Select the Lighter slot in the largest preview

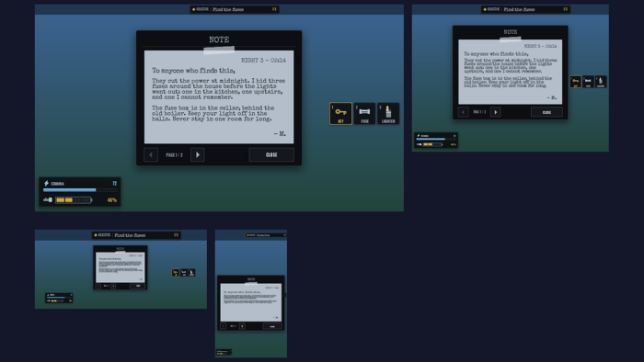[388, 114]
